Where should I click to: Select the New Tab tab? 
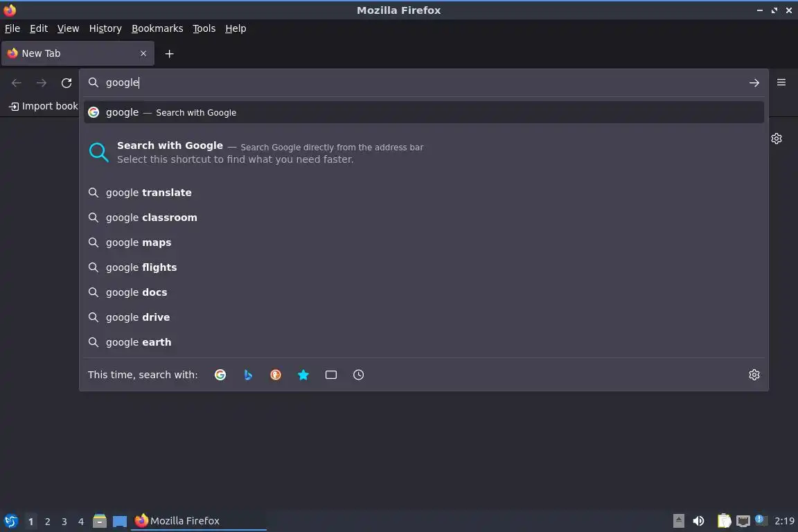(x=78, y=53)
